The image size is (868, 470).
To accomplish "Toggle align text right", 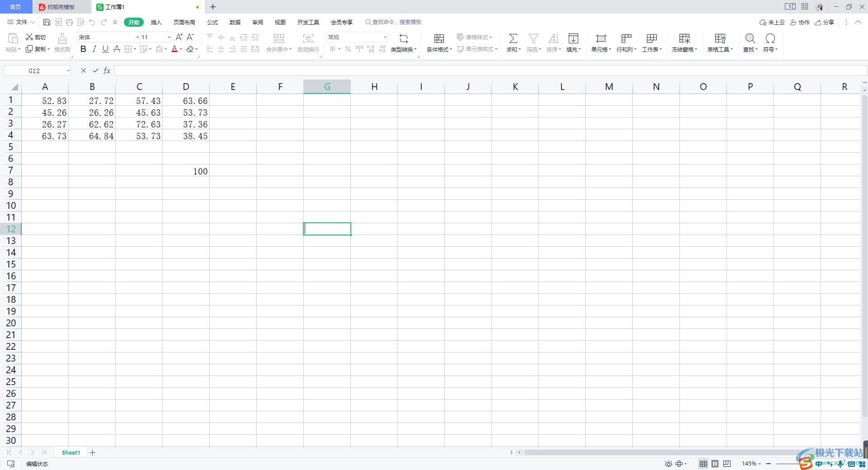I will coord(232,49).
